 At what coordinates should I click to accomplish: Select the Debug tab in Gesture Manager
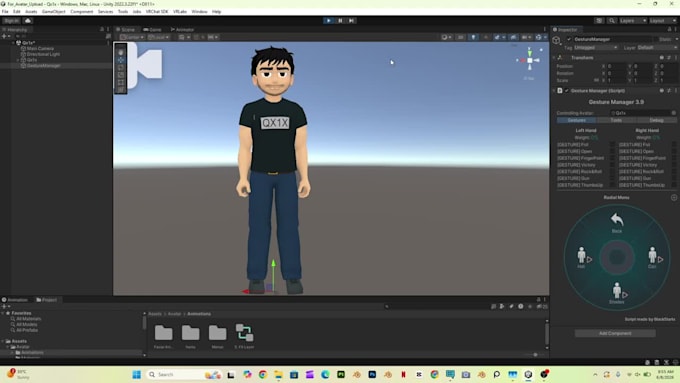pyautogui.click(x=656, y=120)
